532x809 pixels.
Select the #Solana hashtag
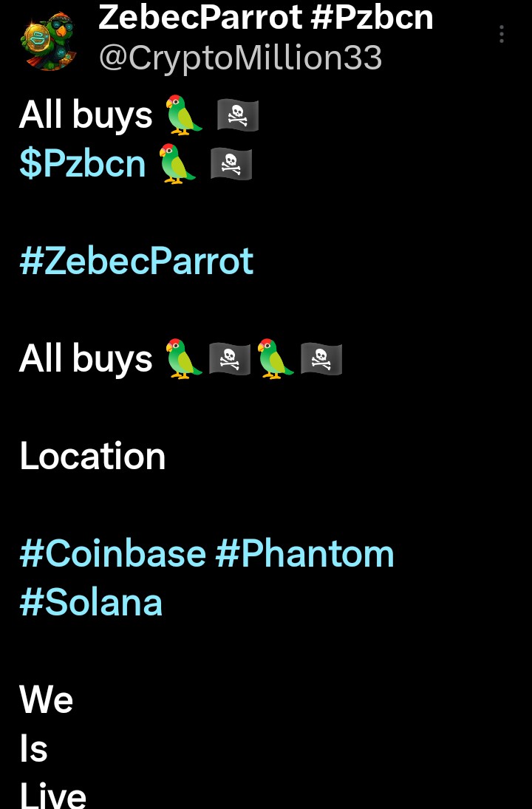91,602
